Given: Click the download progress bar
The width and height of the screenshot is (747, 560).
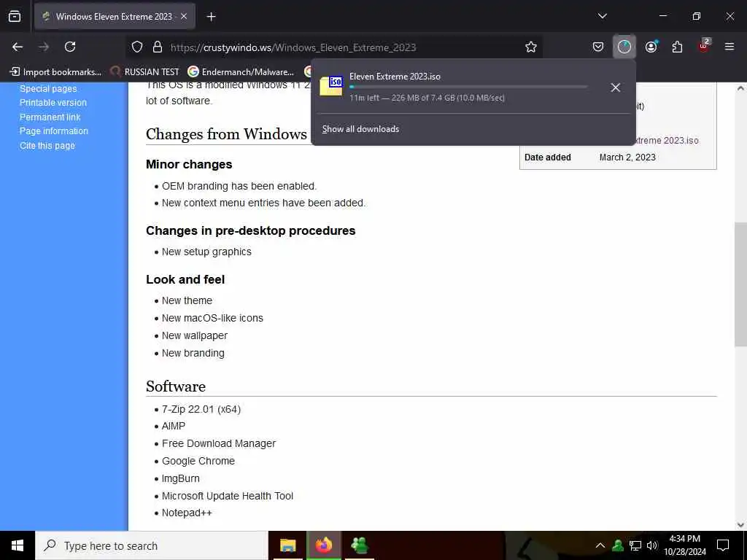Looking at the screenshot, I should point(468,87).
